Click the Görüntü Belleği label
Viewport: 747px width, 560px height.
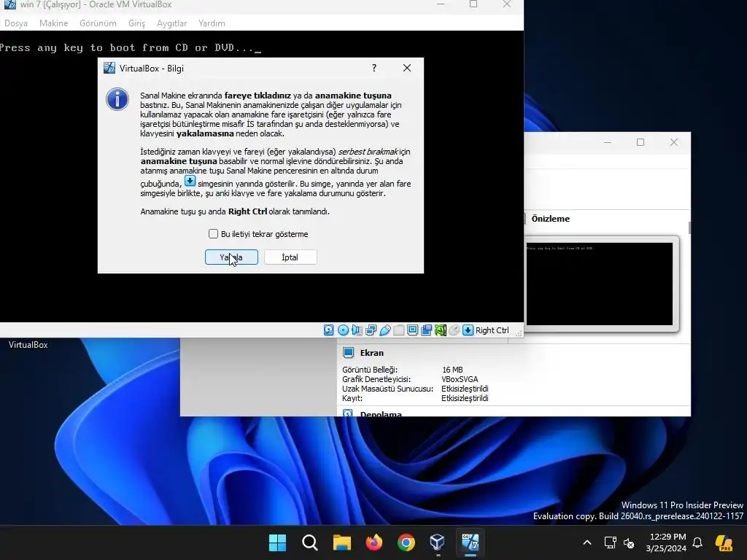pyautogui.click(x=370, y=370)
